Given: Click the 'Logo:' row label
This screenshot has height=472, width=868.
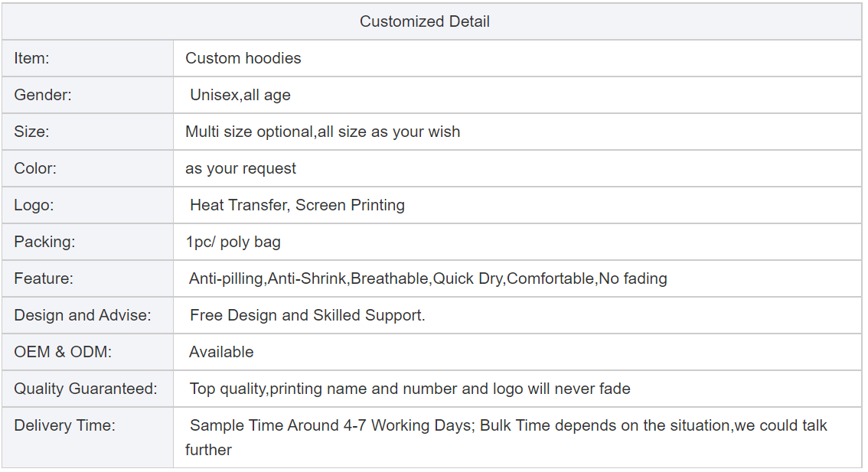Looking at the screenshot, I should 34,205.
